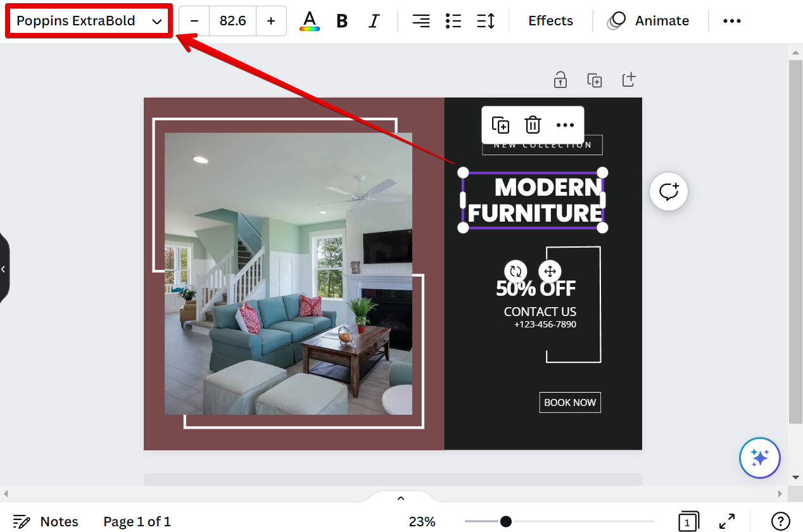Toggle bulleted list formatting

click(453, 21)
